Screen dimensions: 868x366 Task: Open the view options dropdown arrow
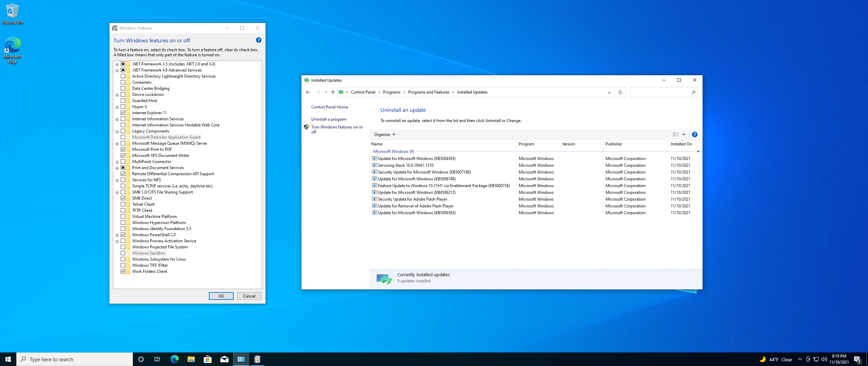(x=684, y=135)
